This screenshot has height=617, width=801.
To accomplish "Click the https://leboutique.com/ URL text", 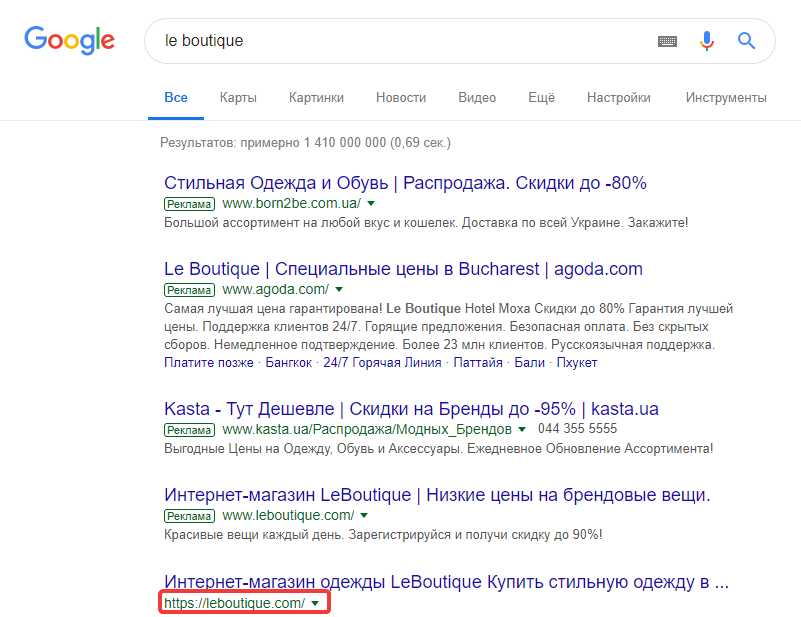I will point(234,603).
